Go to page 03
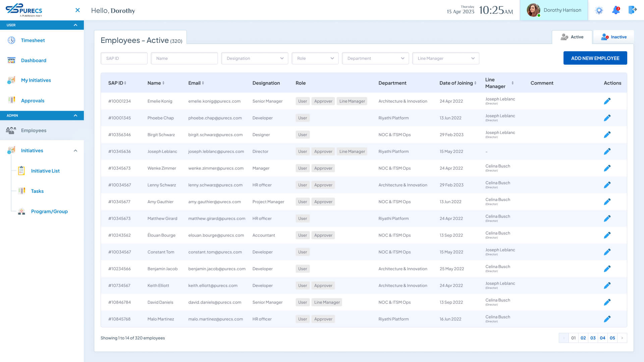The image size is (644, 362). 593,338
